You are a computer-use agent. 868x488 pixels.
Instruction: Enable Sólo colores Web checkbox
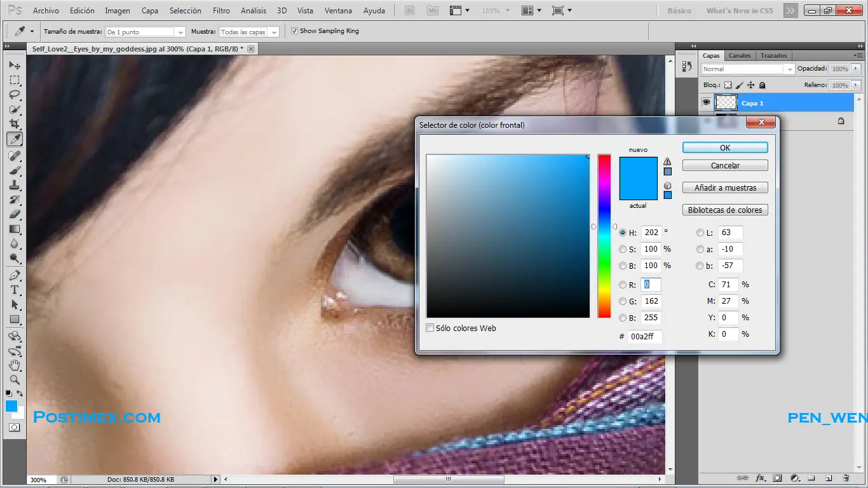(x=430, y=328)
